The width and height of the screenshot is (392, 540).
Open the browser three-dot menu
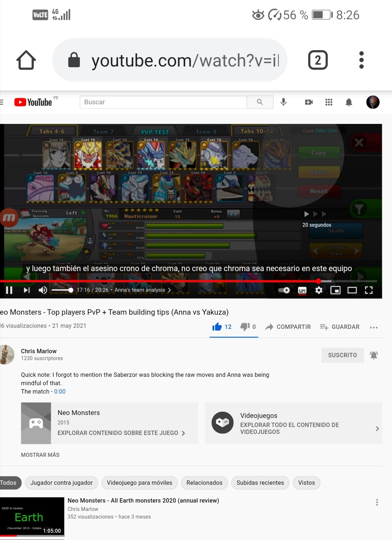coord(361,60)
